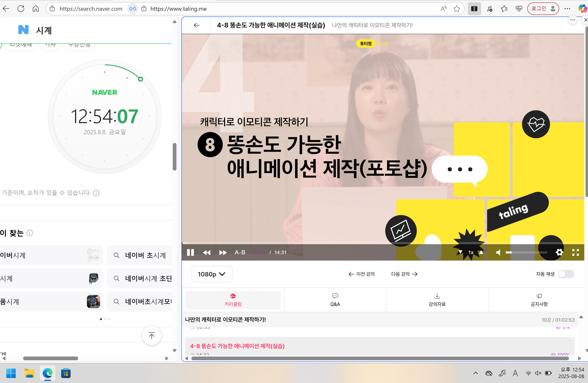Rewind the video with the double-back icon
588x383 pixels.
207,252
